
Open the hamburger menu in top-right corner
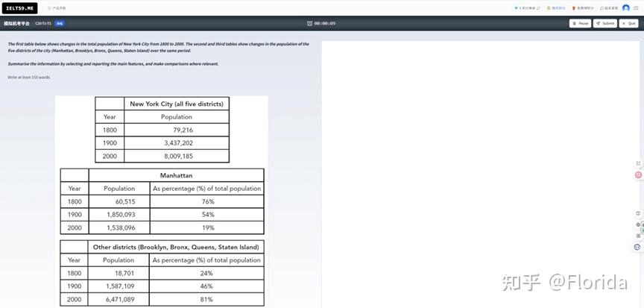636,8
